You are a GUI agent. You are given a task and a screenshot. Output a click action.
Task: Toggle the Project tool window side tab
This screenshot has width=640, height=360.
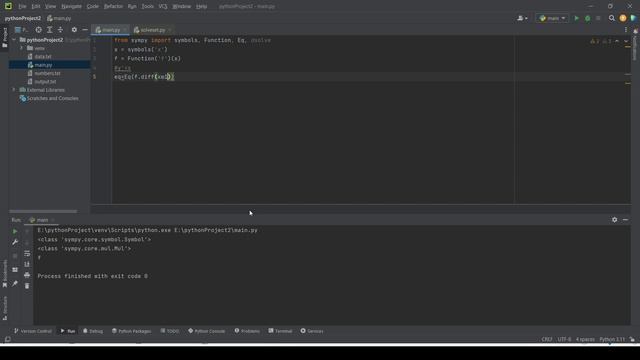tap(4, 38)
